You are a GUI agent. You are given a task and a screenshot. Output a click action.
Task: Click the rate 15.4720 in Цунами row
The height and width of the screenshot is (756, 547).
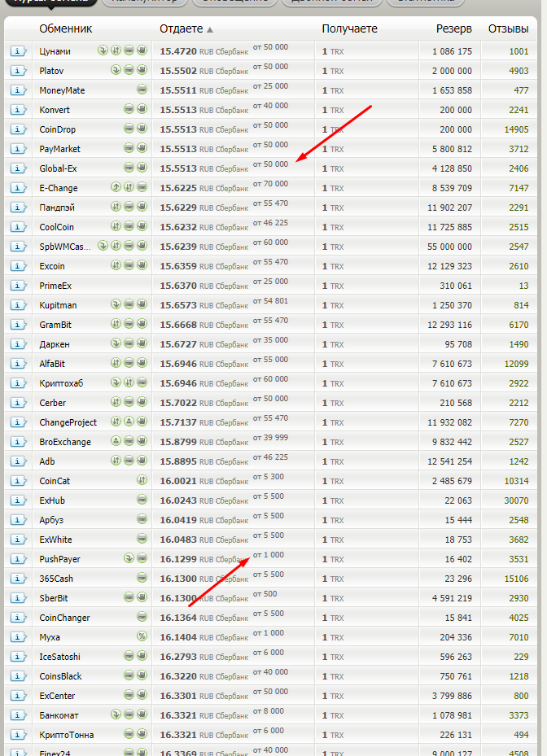178,51
